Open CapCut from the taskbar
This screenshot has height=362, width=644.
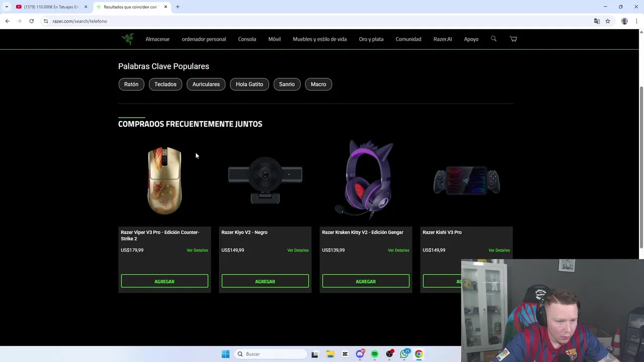click(x=345, y=354)
